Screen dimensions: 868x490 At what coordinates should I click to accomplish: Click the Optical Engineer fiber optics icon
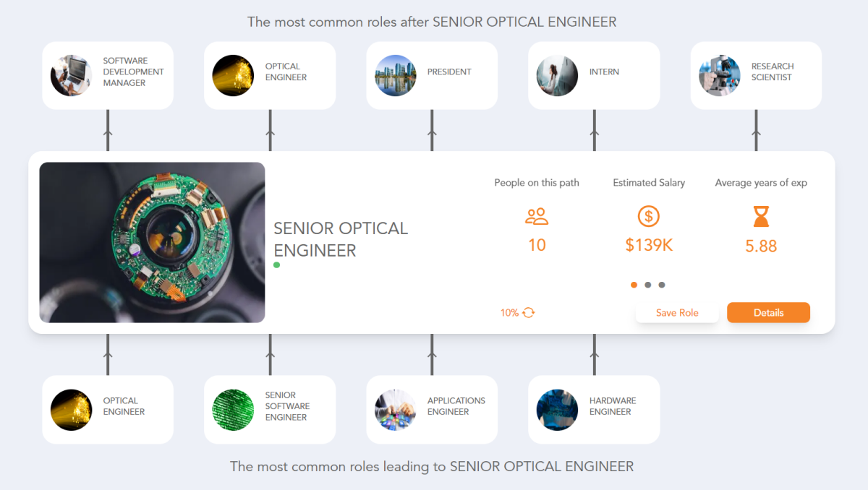233,75
